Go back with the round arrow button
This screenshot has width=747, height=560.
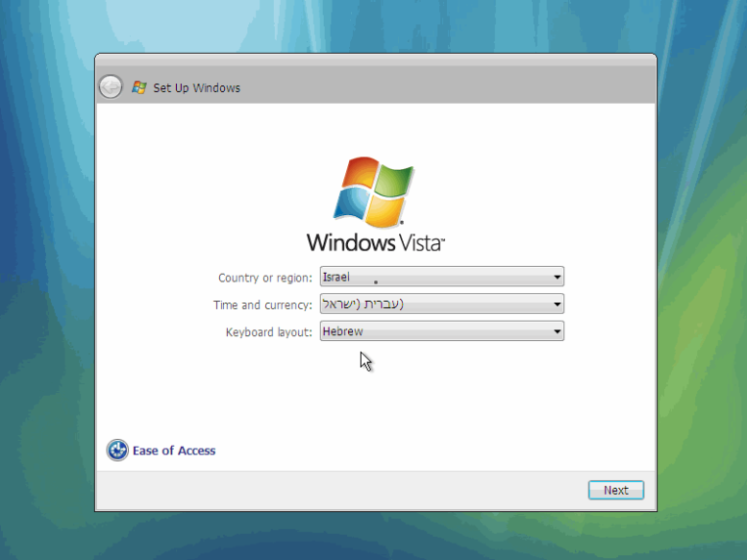(111, 87)
